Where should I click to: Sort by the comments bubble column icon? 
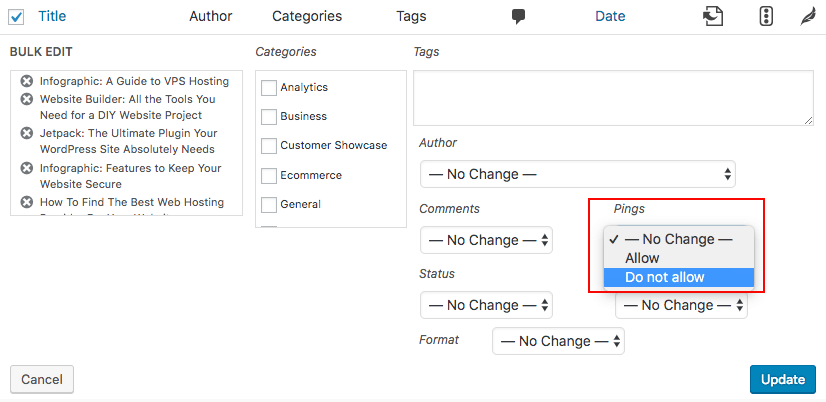click(x=518, y=16)
